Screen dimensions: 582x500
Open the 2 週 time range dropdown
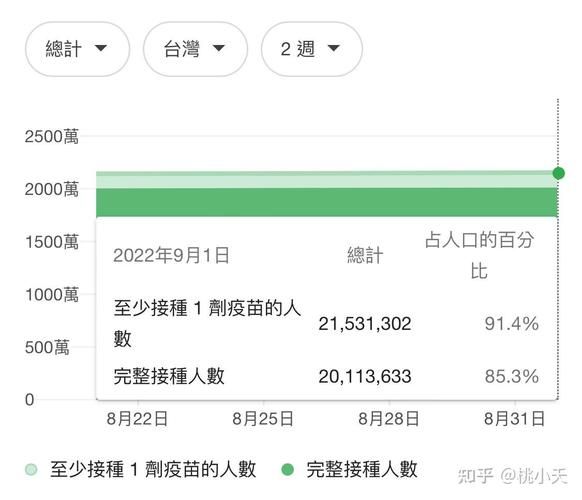[x=312, y=49]
